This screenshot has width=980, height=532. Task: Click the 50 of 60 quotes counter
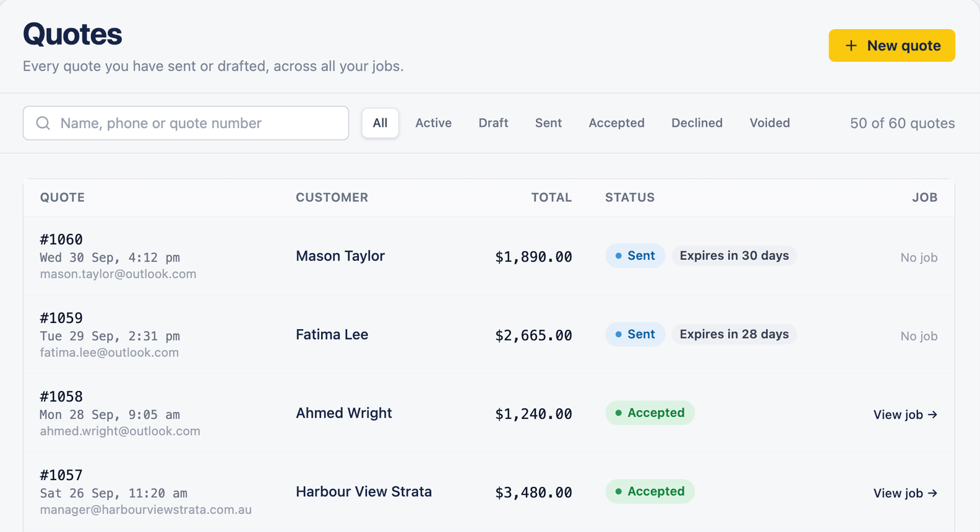902,123
